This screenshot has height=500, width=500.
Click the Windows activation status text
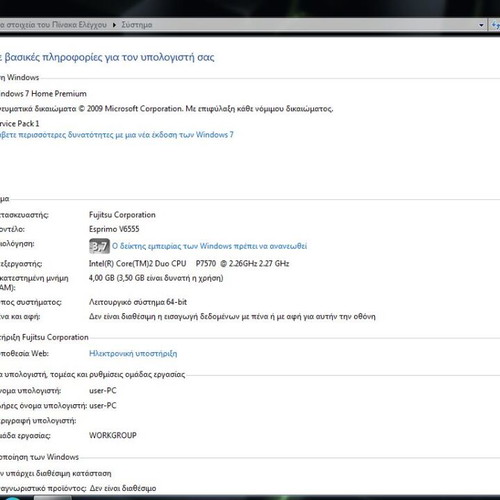click(55, 473)
